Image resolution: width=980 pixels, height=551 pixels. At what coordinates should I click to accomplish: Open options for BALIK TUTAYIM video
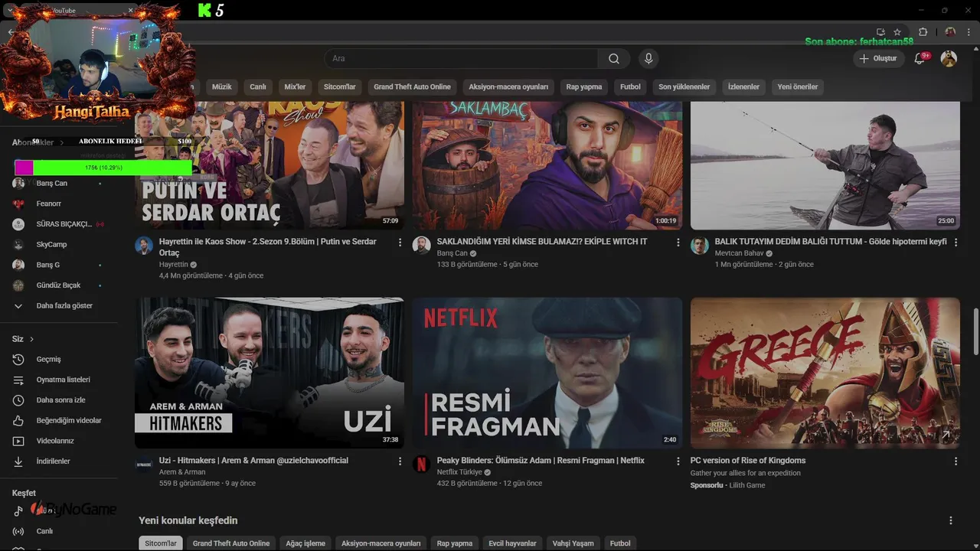tap(955, 242)
